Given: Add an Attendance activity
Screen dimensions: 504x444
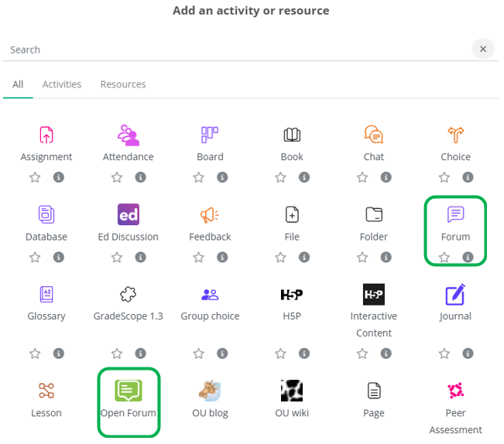Looking at the screenshot, I should coord(129,135).
